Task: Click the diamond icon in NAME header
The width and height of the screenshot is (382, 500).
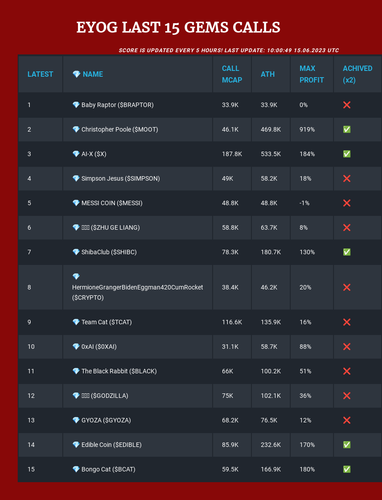Action: click(x=76, y=74)
